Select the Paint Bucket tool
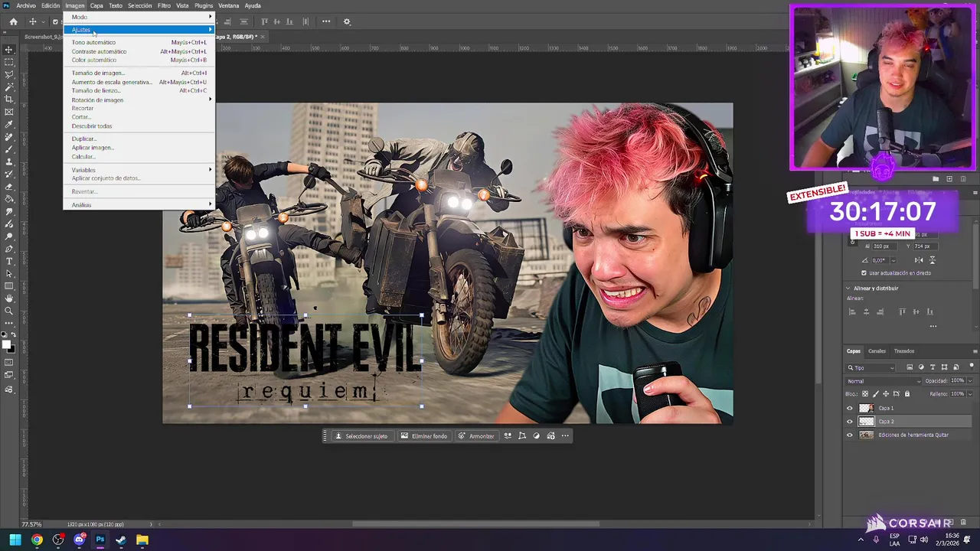Image resolution: width=980 pixels, height=551 pixels. 9,199
